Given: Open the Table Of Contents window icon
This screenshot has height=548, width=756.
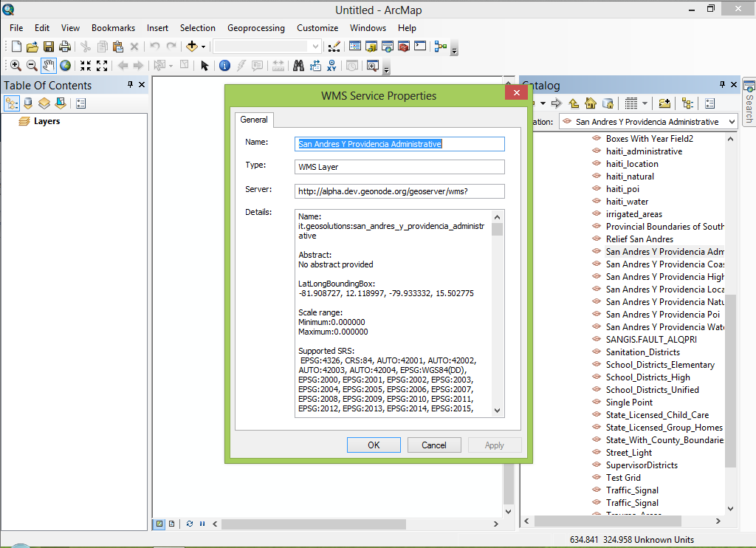Looking at the screenshot, I should click(355, 47).
